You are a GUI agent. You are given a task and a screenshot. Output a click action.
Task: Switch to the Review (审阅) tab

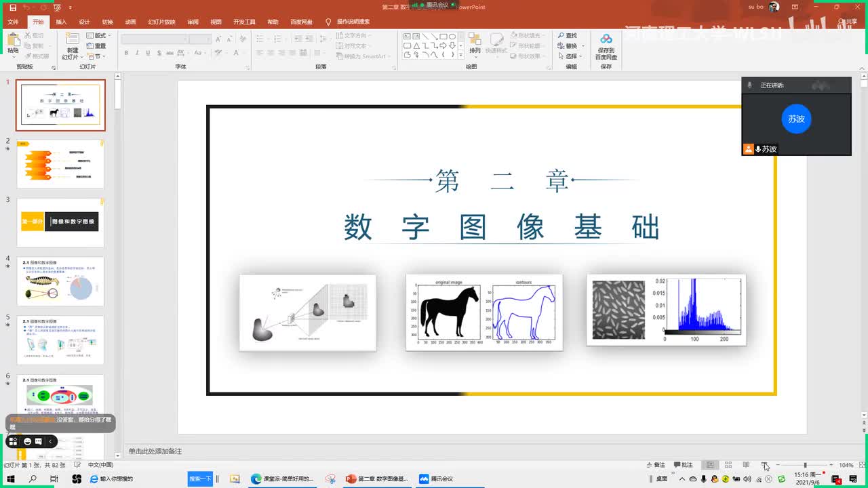tap(193, 22)
